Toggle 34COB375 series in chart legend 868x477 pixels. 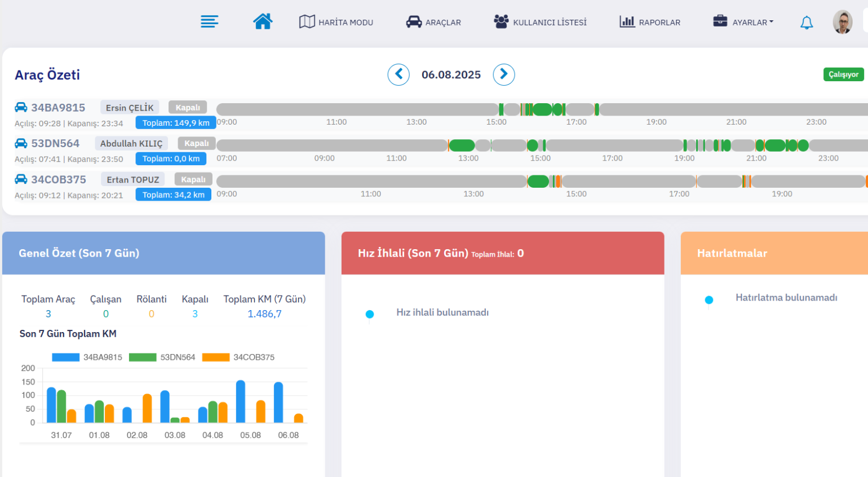238,357
